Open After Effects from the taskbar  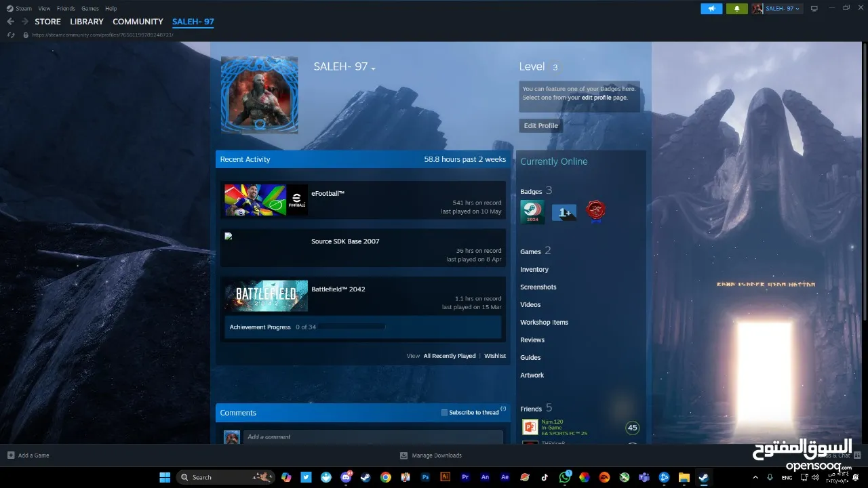pyautogui.click(x=505, y=477)
